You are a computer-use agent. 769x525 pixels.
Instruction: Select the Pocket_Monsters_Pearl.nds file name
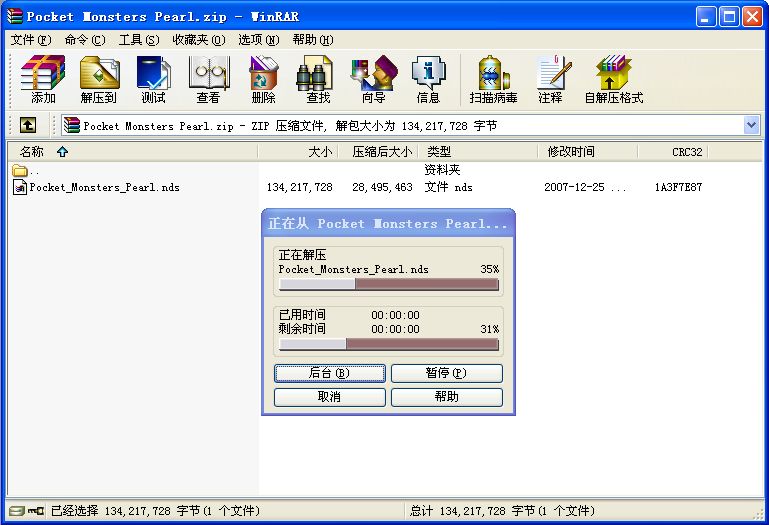pyautogui.click(x=104, y=187)
